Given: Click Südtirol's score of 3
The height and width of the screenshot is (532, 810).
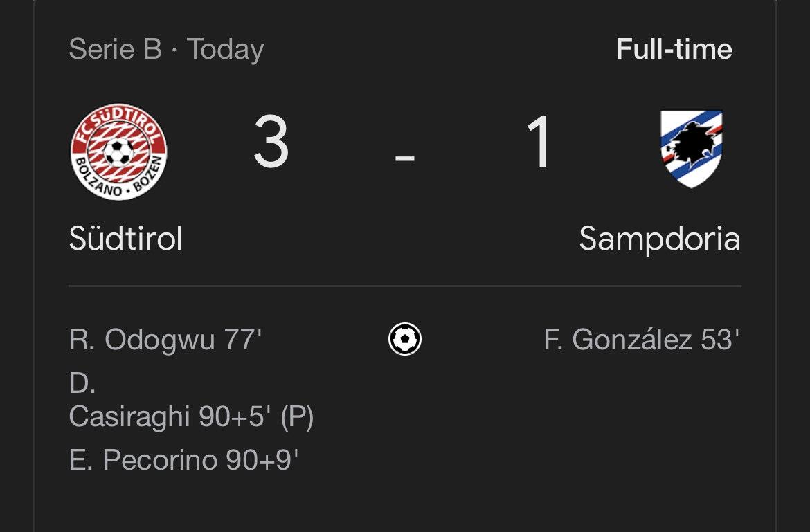Looking at the screenshot, I should coord(271,143).
